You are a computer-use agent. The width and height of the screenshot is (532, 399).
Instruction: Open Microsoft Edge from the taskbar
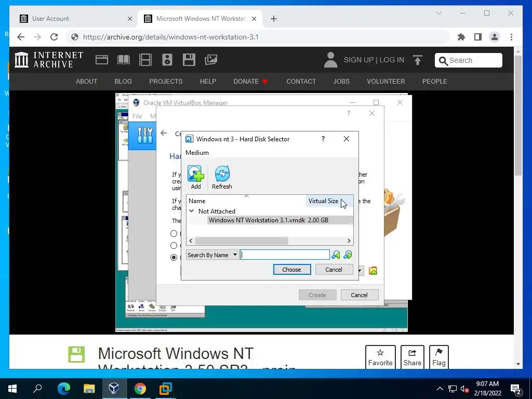point(64,388)
